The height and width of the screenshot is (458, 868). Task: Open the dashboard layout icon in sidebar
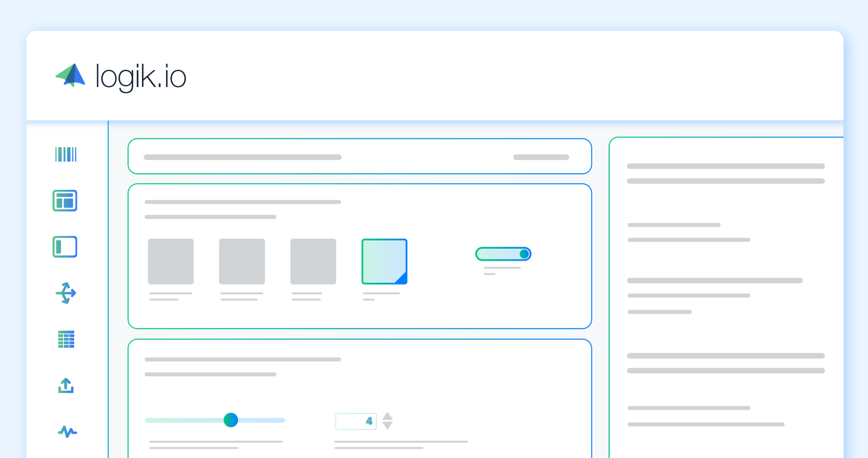pos(65,201)
